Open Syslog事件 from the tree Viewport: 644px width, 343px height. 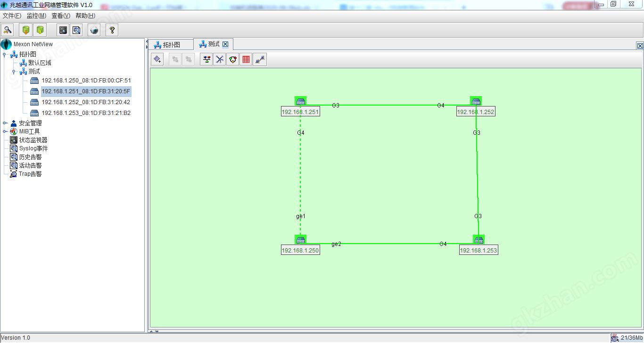(x=33, y=148)
